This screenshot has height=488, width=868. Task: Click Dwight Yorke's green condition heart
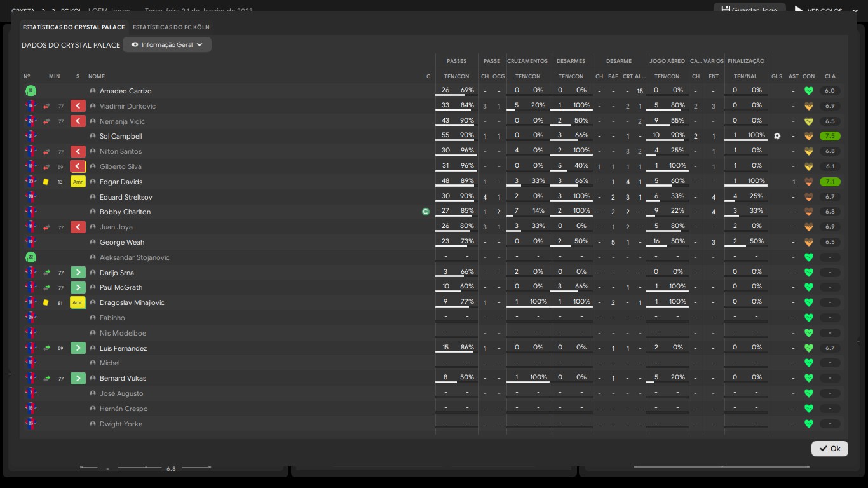coord(809,424)
